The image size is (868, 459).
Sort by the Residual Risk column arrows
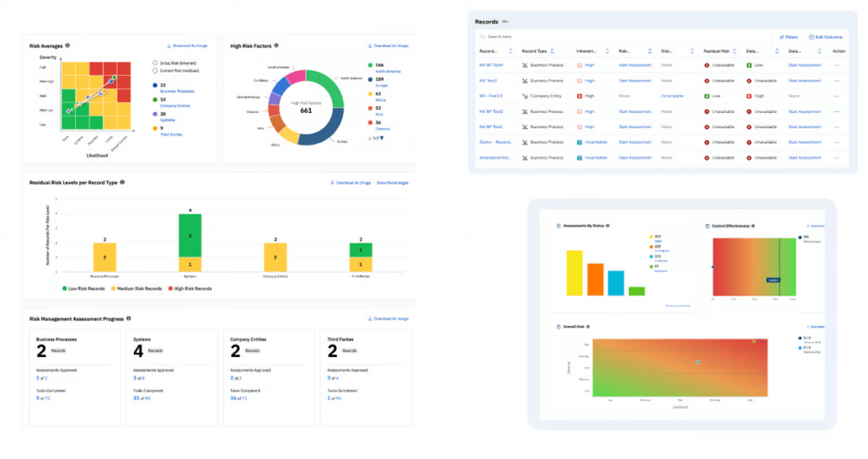pyautogui.click(x=735, y=51)
